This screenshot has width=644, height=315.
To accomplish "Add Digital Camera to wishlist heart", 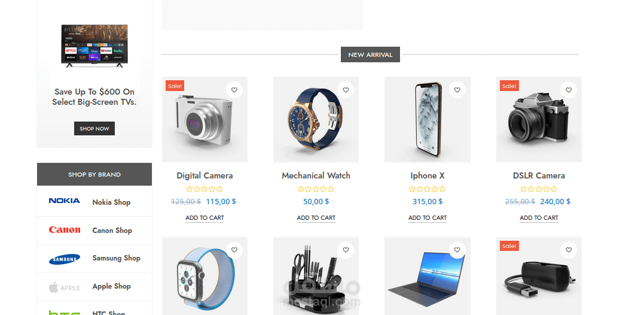I will pos(234,90).
